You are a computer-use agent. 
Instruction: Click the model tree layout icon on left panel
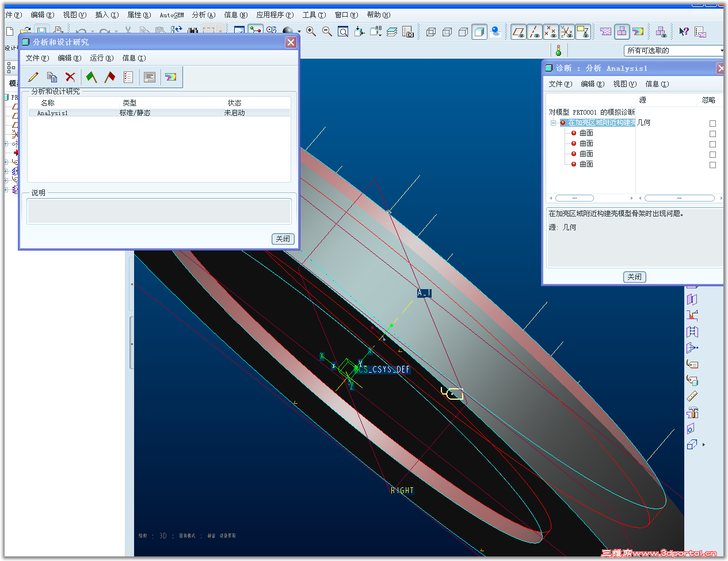(x=11, y=68)
